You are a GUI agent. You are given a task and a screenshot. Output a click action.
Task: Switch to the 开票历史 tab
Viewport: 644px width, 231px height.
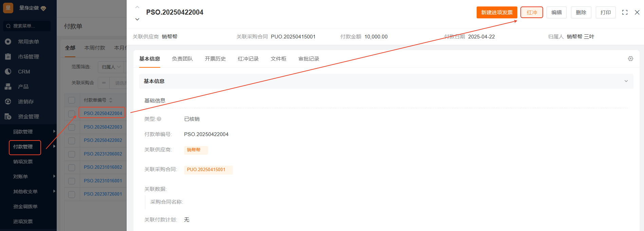[x=215, y=59]
